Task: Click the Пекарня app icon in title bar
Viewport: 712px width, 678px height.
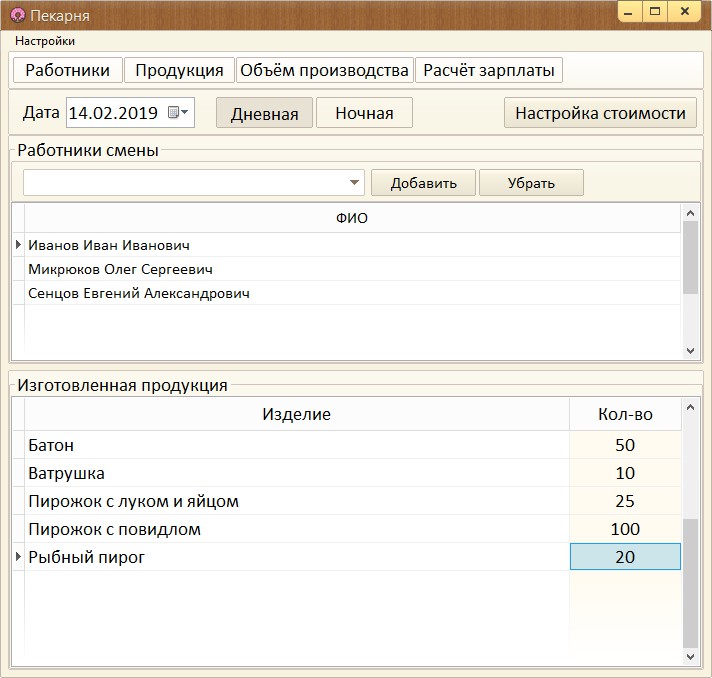Action: (18, 15)
